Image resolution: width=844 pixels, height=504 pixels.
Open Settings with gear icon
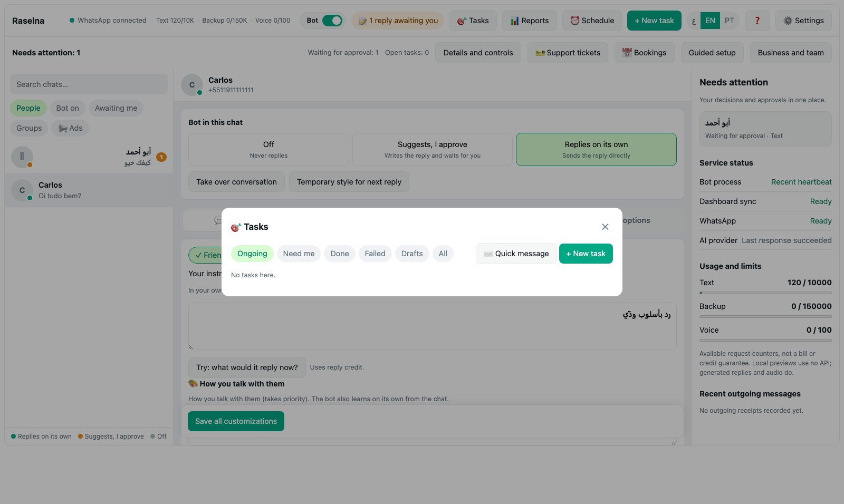click(x=803, y=21)
